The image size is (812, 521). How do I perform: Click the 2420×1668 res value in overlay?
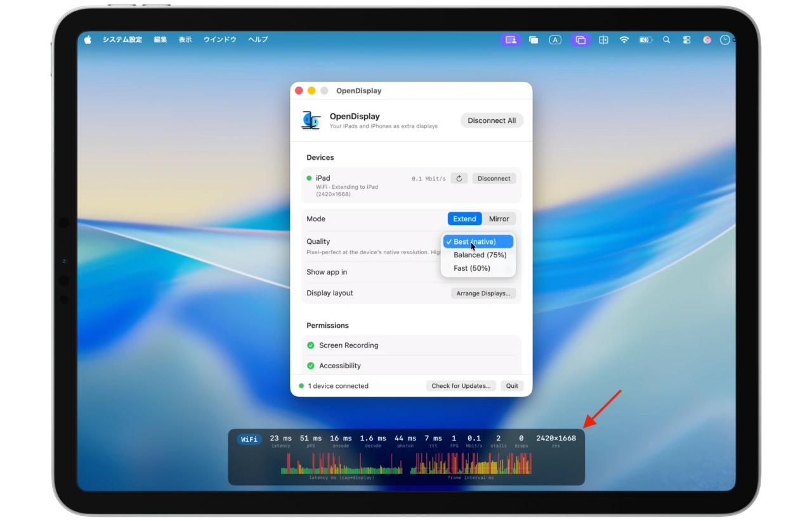(x=556, y=438)
